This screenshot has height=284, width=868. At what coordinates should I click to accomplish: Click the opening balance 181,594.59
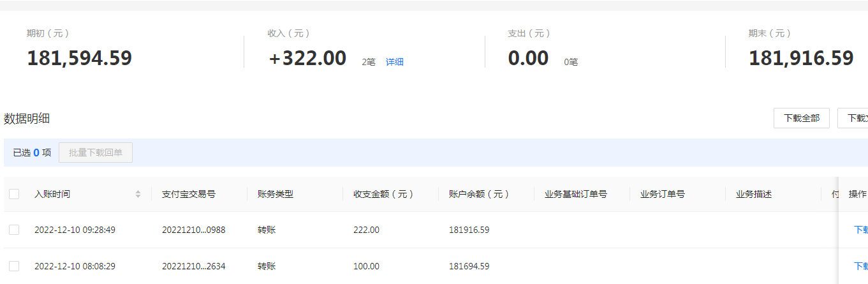79,58
